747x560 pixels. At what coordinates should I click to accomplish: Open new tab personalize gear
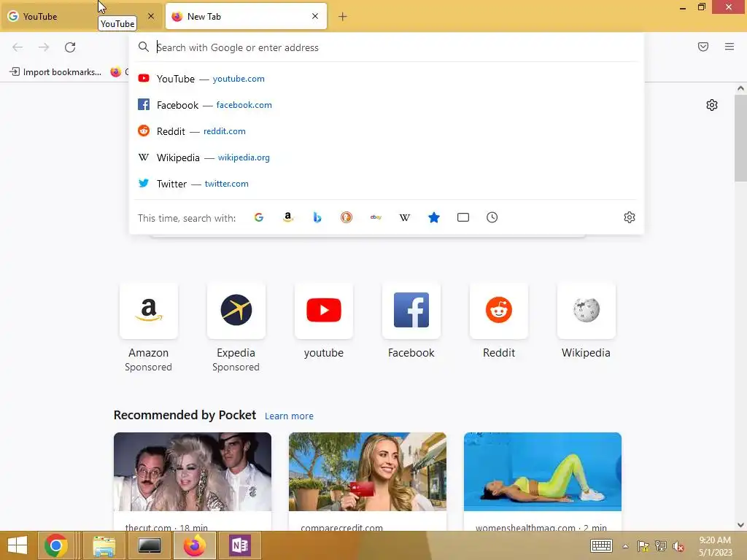tap(712, 105)
